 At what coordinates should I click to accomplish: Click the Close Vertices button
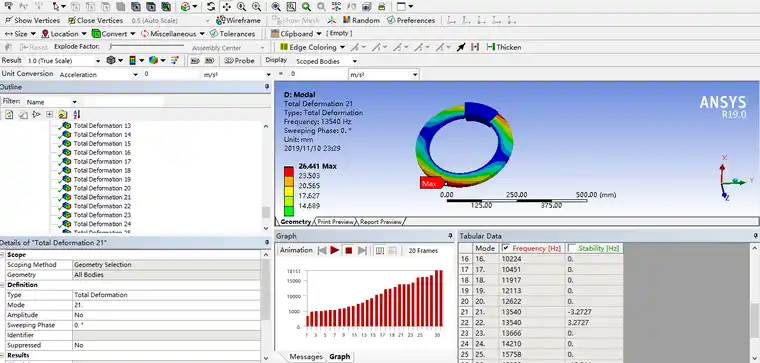[95, 20]
